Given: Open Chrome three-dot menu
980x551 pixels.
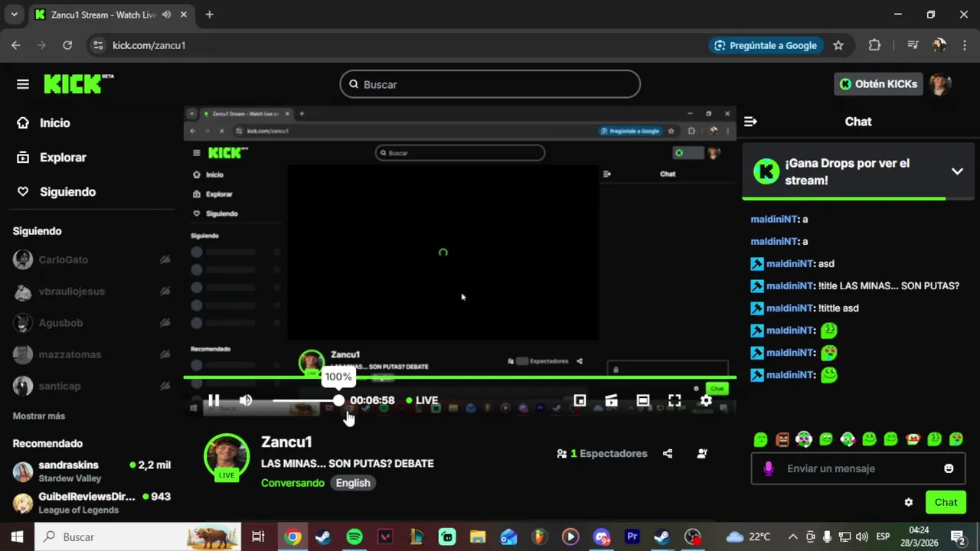Looking at the screenshot, I should (964, 45).
